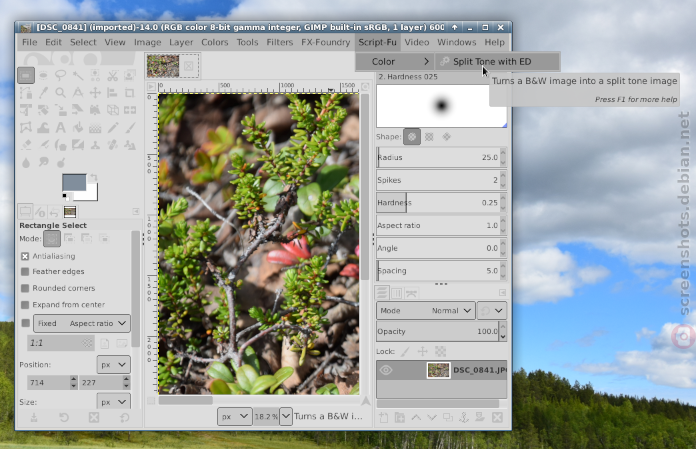Toggle lock pixels brush icon
The width and height of the screenshot is (696, 449).
pos(405,351)
